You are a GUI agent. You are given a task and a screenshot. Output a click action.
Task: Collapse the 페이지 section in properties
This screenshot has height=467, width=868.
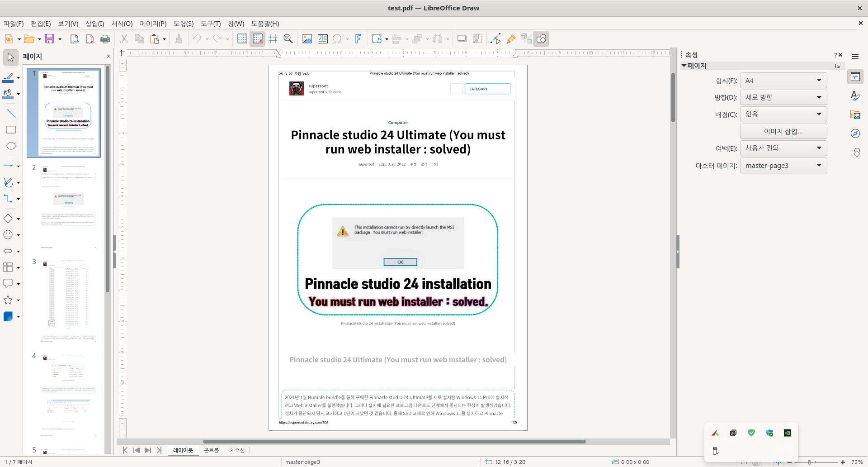pos(684,66)
